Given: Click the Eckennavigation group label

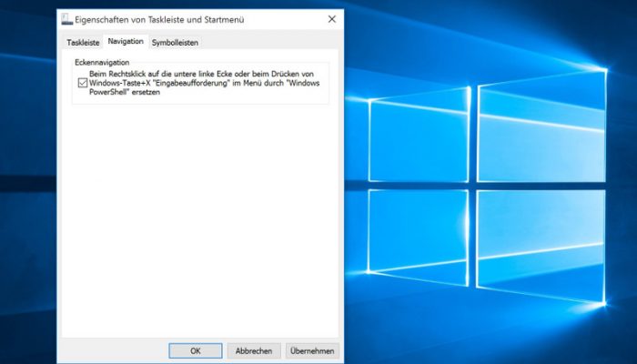Looking at the screenshot, I should click(x=102, y=62).
